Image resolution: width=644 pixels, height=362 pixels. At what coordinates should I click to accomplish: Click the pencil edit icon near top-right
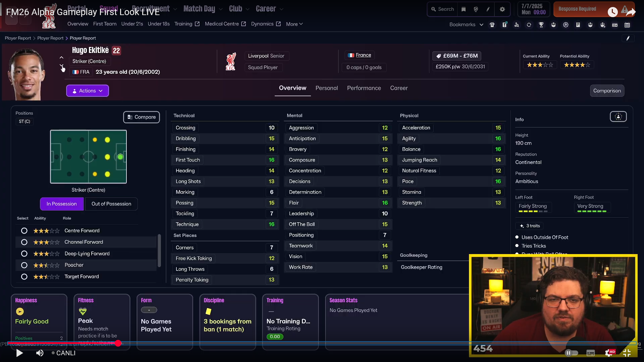point(628,38)
